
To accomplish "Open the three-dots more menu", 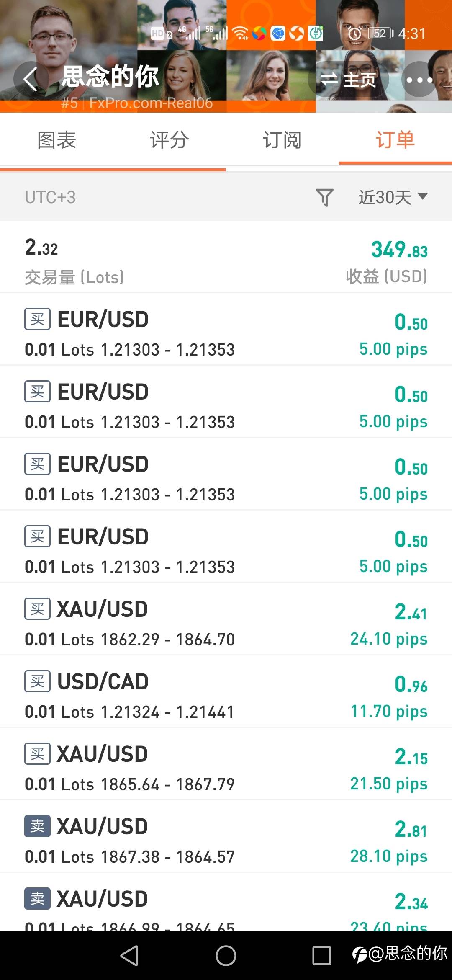I will pos(419,79).
